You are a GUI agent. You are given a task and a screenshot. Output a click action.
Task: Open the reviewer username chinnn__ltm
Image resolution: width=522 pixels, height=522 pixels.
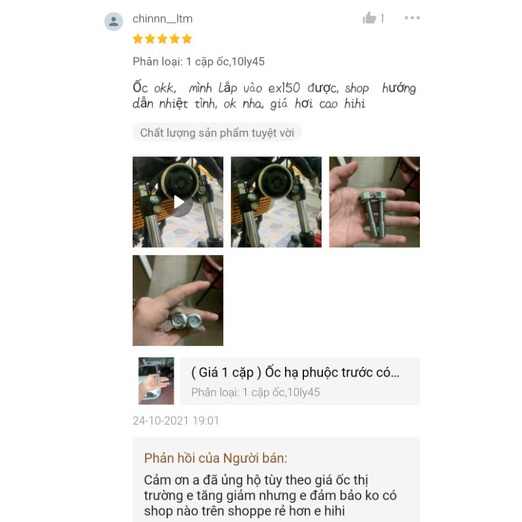pyautogui.click(x=163, y=19)
